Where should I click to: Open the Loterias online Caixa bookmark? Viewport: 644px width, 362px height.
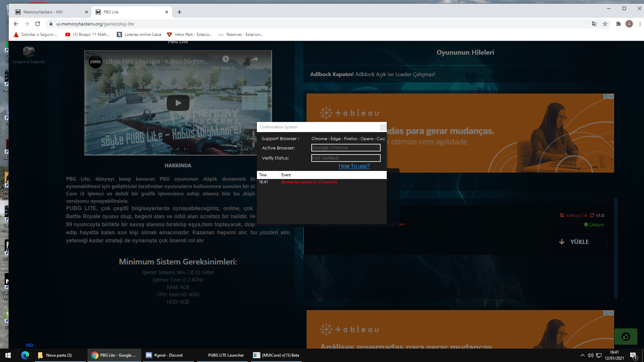[139, 35]
